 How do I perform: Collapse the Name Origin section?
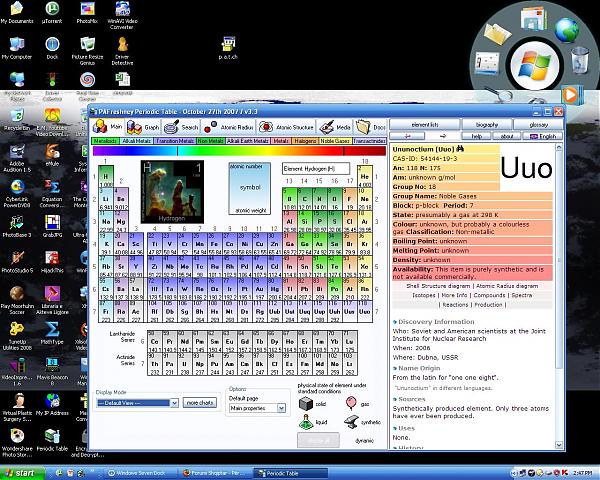coord(395,368)
